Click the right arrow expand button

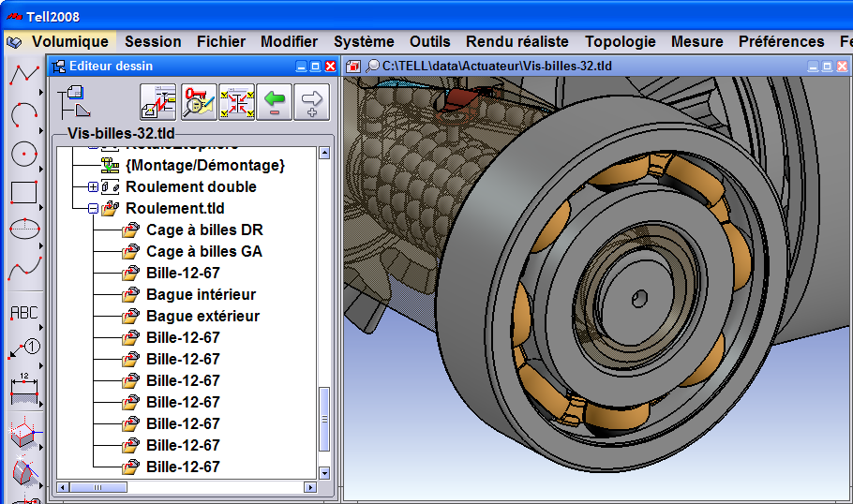(311, 101)
